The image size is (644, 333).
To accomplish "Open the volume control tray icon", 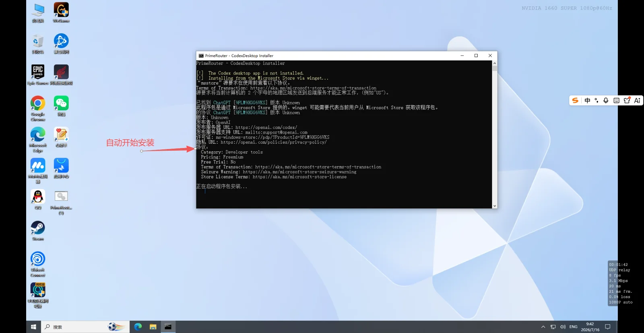I will click(563, 327).
